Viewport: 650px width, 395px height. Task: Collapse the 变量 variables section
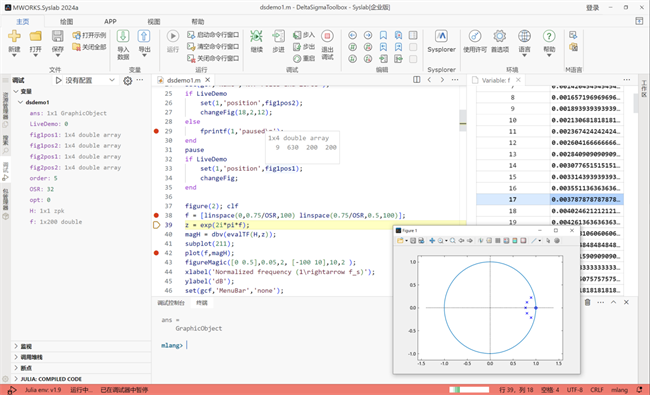(16, 91)
